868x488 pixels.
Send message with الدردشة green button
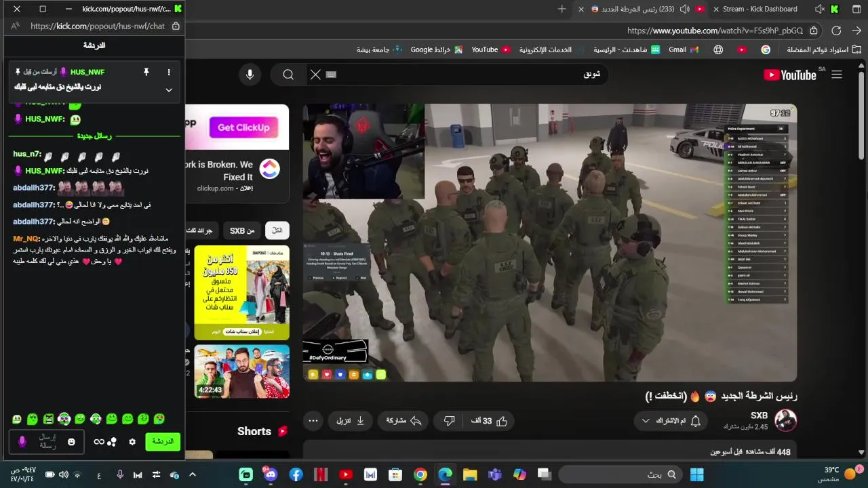point(163,441)
